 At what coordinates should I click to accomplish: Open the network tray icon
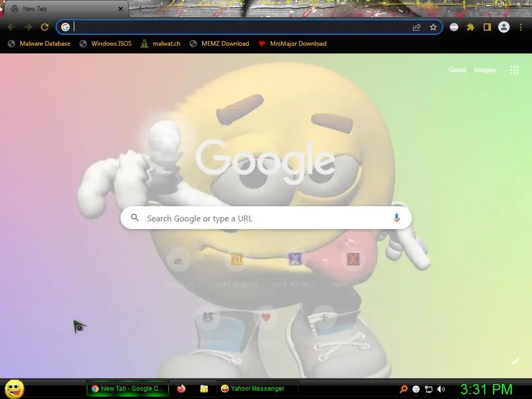coord(429,389)
